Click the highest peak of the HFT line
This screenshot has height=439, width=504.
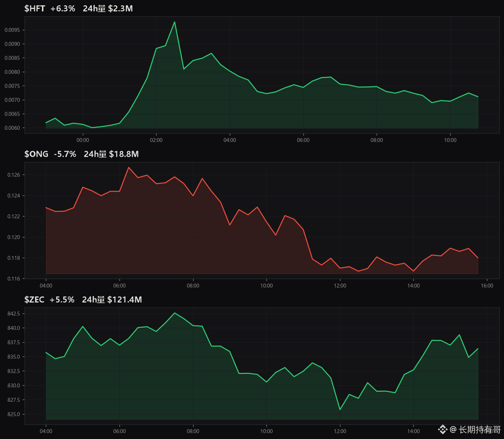point(175,22)
